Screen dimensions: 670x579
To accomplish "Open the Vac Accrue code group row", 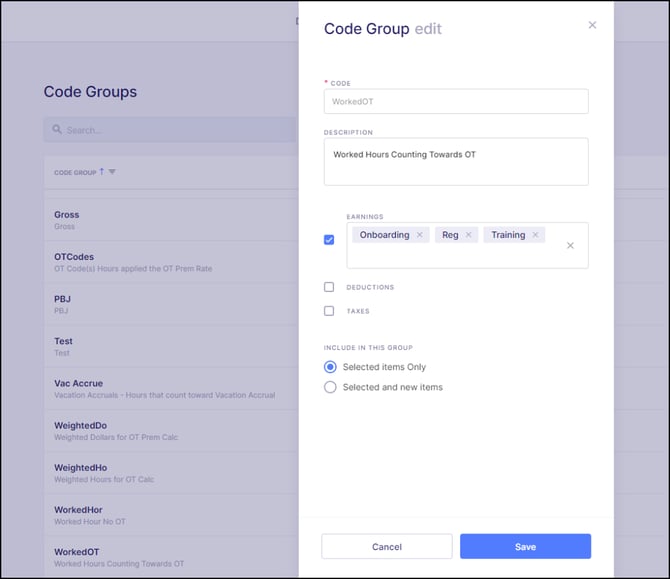I will 171,388.
